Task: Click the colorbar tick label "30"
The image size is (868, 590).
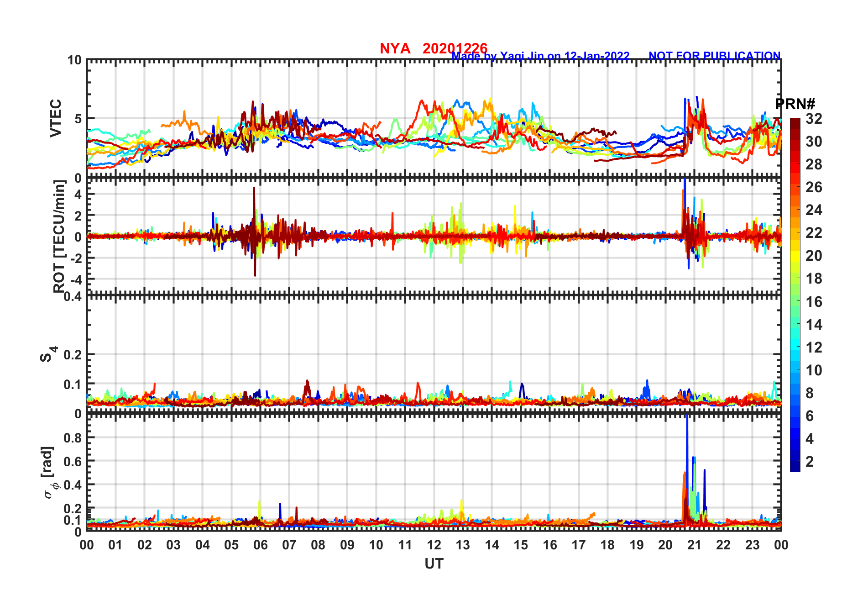Action: point(814,142)
